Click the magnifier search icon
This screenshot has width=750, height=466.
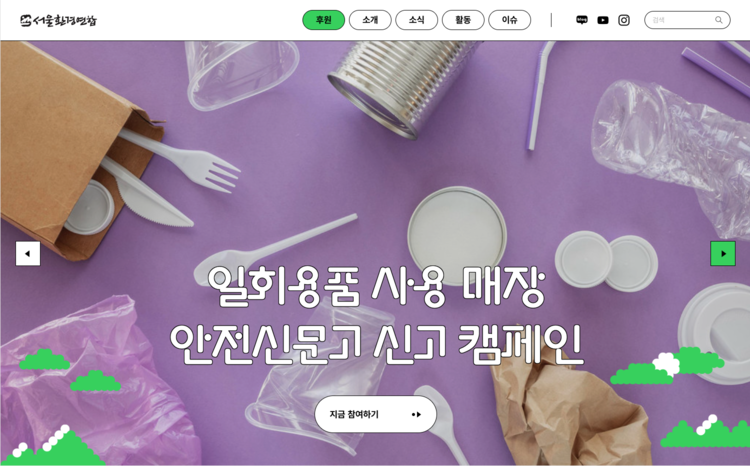(x=718, y=20)
